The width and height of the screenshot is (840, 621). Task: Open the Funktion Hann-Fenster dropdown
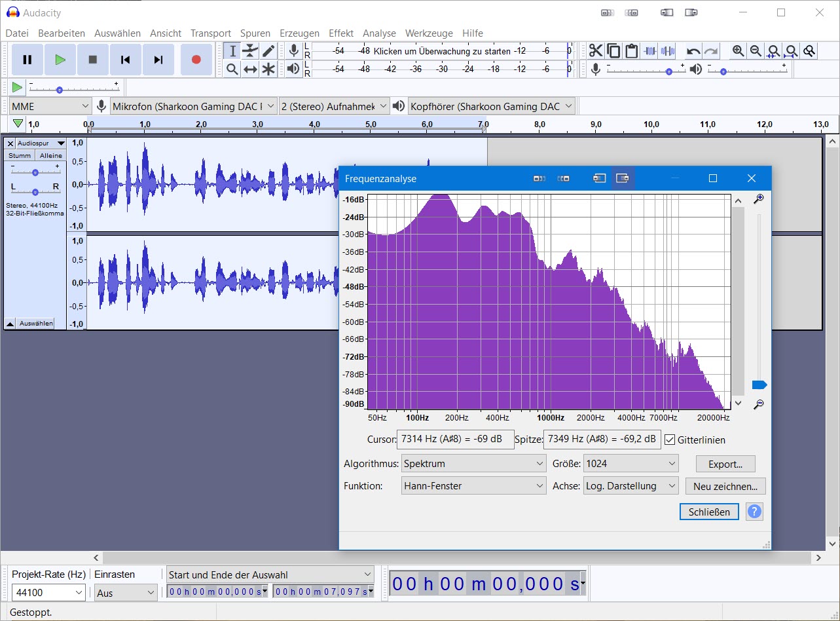point(473,486)
